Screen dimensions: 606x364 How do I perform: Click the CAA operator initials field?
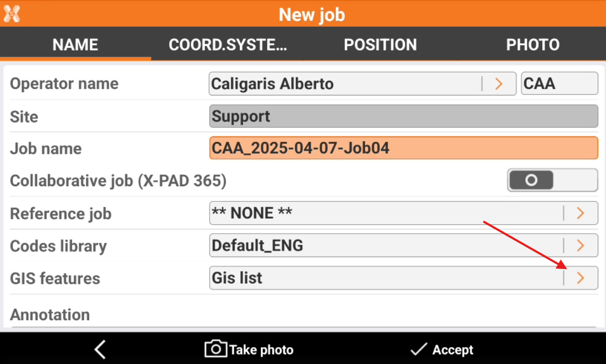[559, 83]
